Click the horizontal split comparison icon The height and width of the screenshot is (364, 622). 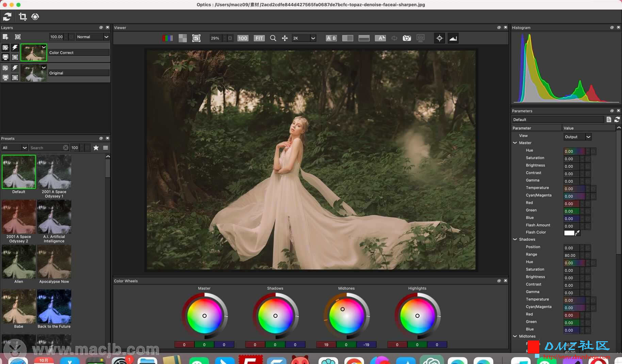coord(364,38)
